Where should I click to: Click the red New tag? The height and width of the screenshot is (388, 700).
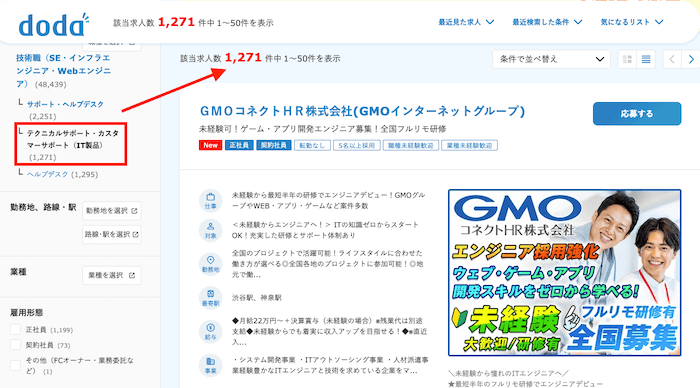tap(210, 145)
